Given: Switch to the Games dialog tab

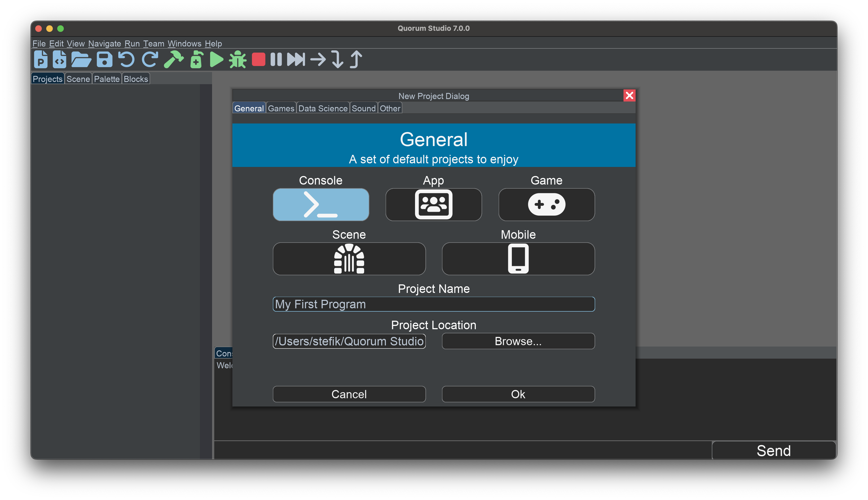Looking at the screenshot, I should pos(281,108).
